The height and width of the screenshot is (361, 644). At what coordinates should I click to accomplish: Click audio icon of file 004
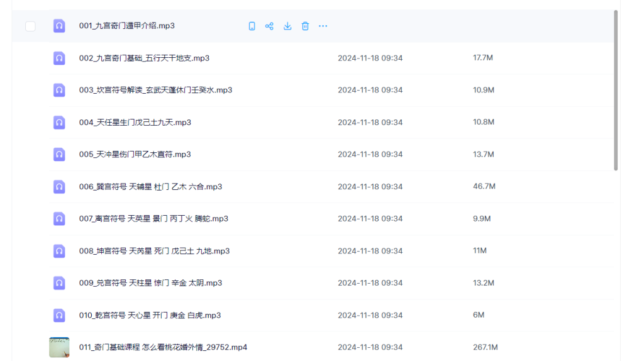pyautogui.click(x=59, y=122)
